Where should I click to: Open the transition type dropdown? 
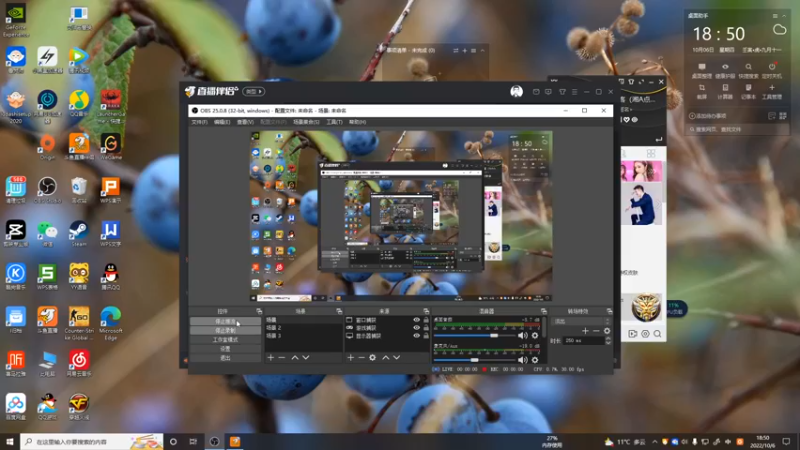coord(581,321)
